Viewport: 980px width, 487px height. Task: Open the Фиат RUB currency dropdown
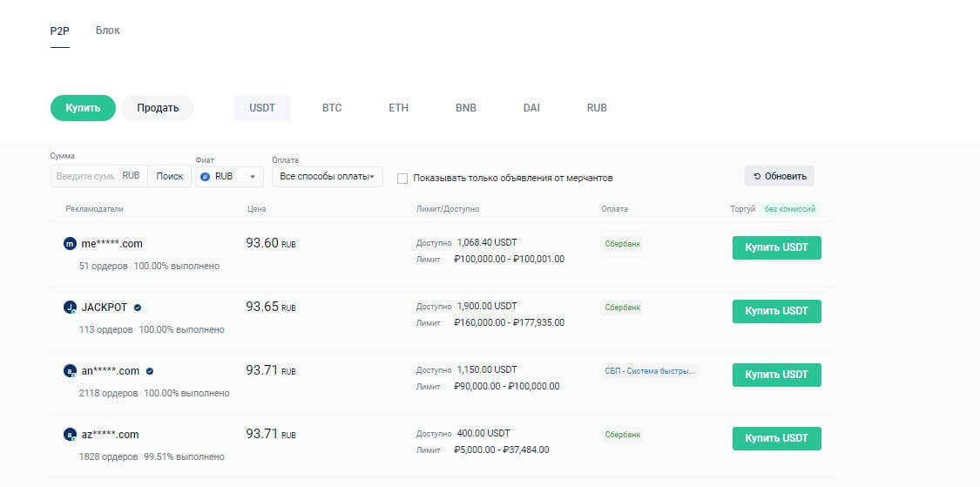click(230, 176)
